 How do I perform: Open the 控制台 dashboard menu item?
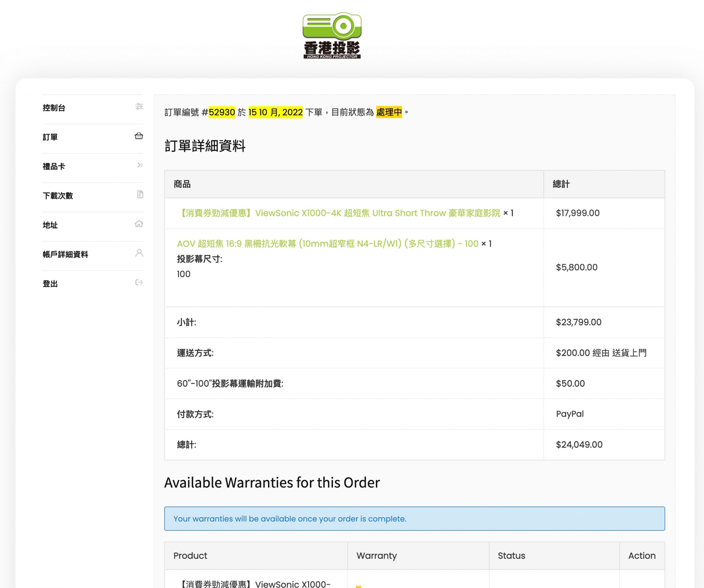click(x=93, y=108)
